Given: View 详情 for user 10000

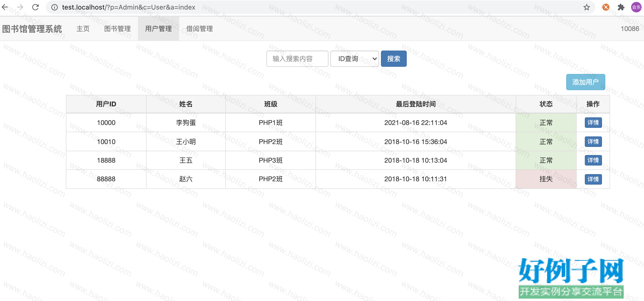Looking at the screenshot, I should (593, 123).
